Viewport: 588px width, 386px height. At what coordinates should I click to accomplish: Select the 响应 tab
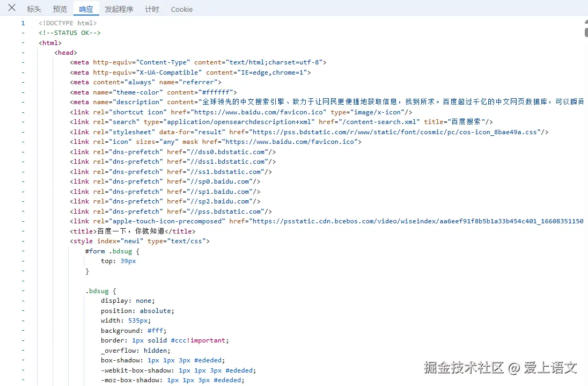coord(86,9)
